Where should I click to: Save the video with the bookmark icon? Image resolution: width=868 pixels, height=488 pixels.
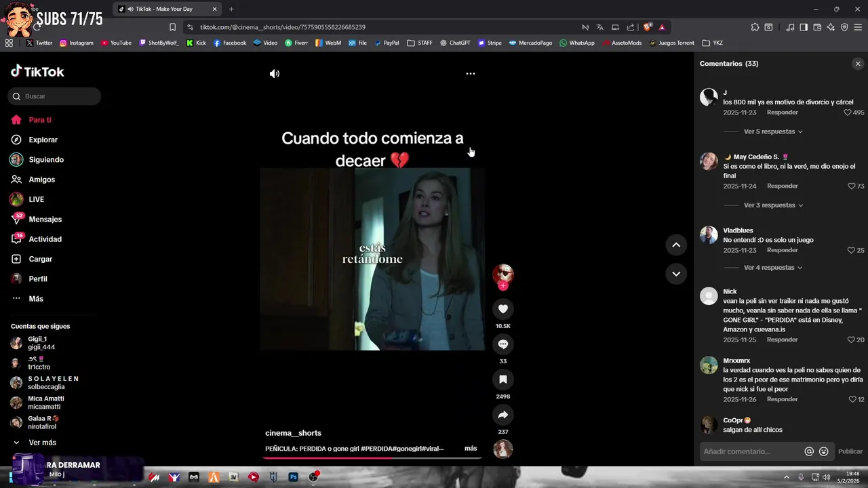[502, 380]
